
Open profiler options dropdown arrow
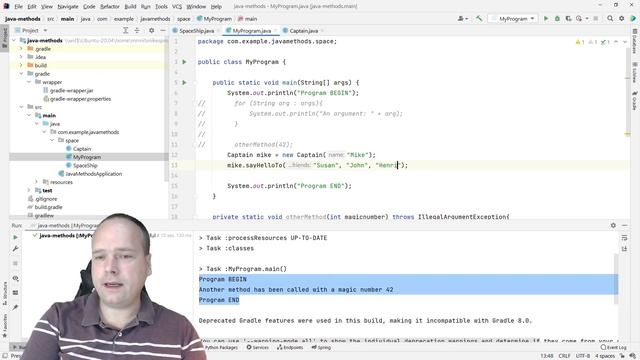click(587, 18)
